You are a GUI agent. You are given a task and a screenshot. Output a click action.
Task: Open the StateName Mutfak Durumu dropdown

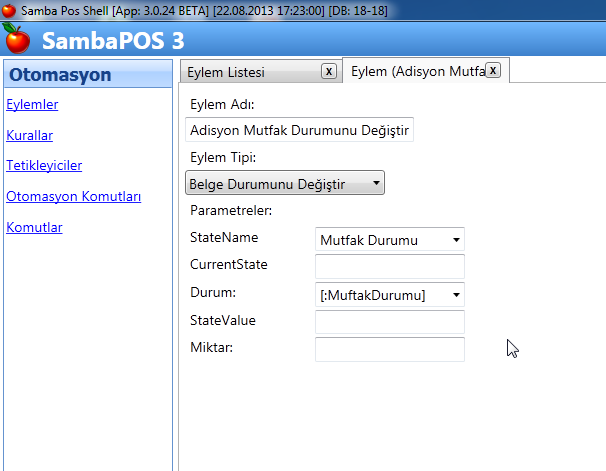coord(390,240)
